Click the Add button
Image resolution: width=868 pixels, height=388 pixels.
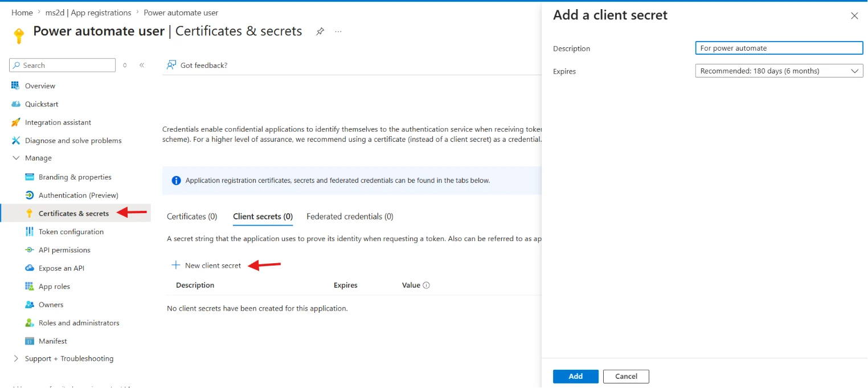(x=576, y=376)
